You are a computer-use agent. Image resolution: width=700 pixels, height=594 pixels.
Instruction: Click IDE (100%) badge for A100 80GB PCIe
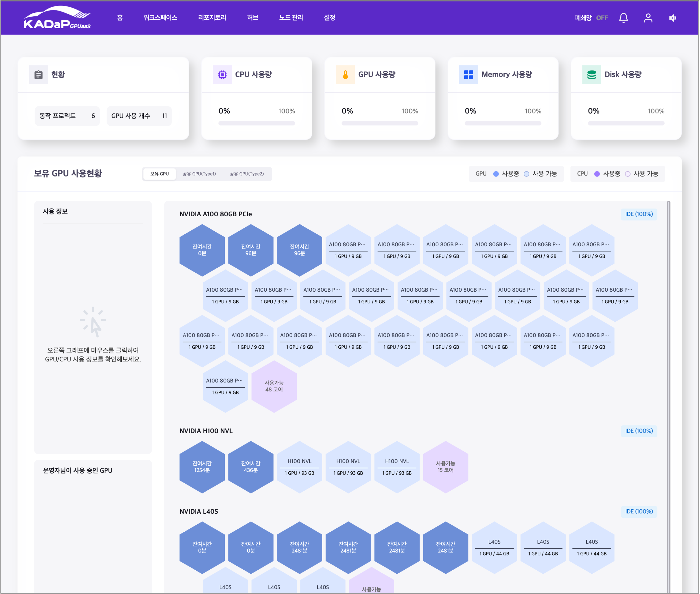[639, 214]
